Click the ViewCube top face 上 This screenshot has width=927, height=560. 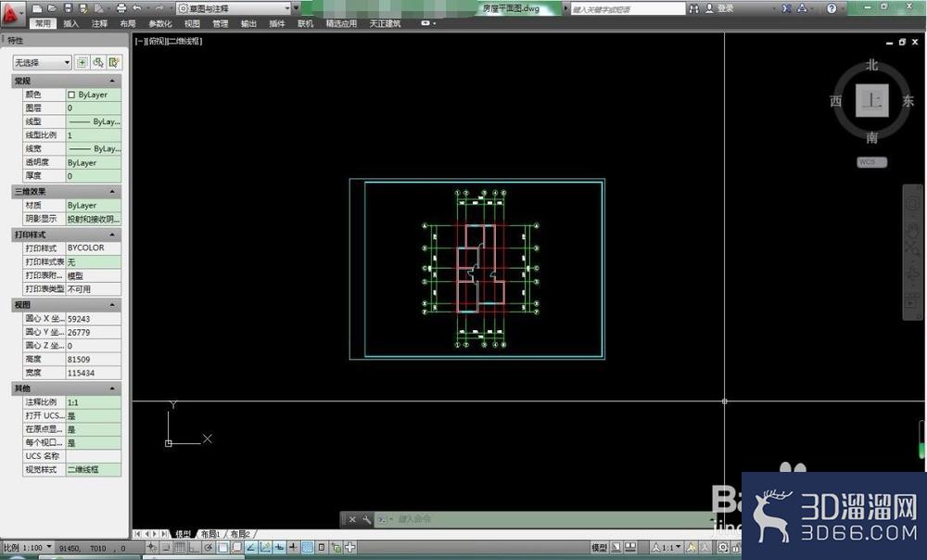872,100
